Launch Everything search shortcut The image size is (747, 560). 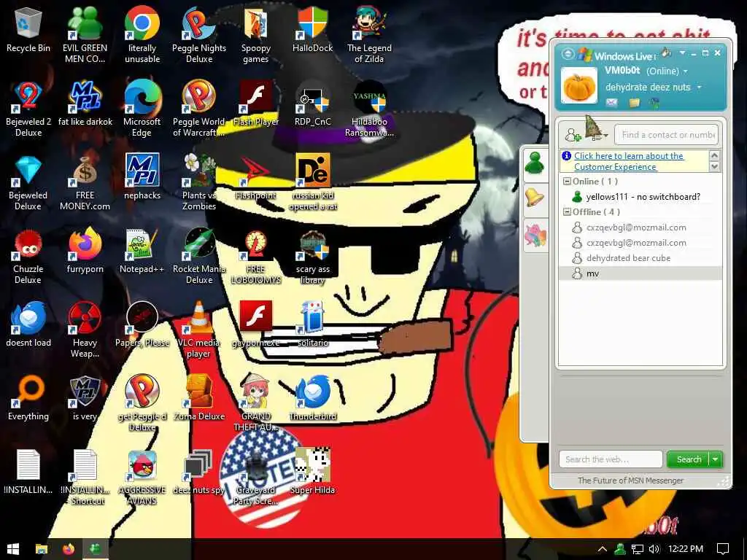(x=28, y=398)
